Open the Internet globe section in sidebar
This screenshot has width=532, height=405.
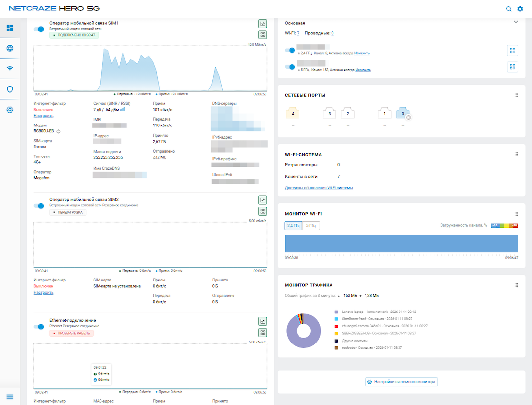10,48
